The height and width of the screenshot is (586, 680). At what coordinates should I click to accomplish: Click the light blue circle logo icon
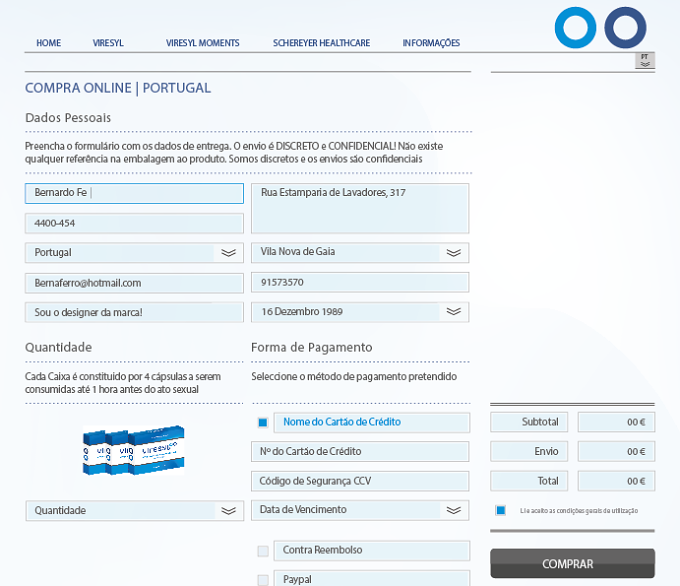click(575, 27)
